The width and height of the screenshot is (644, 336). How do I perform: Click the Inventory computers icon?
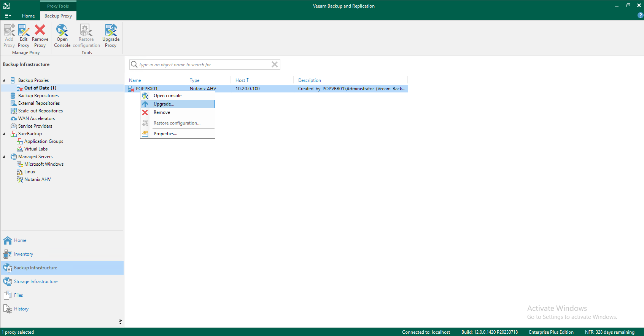pyautogui.click(x=8, y=254)
